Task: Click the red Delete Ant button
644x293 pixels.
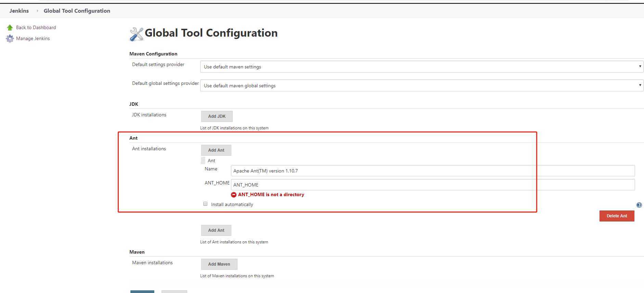Action: [x=617, y=216]
